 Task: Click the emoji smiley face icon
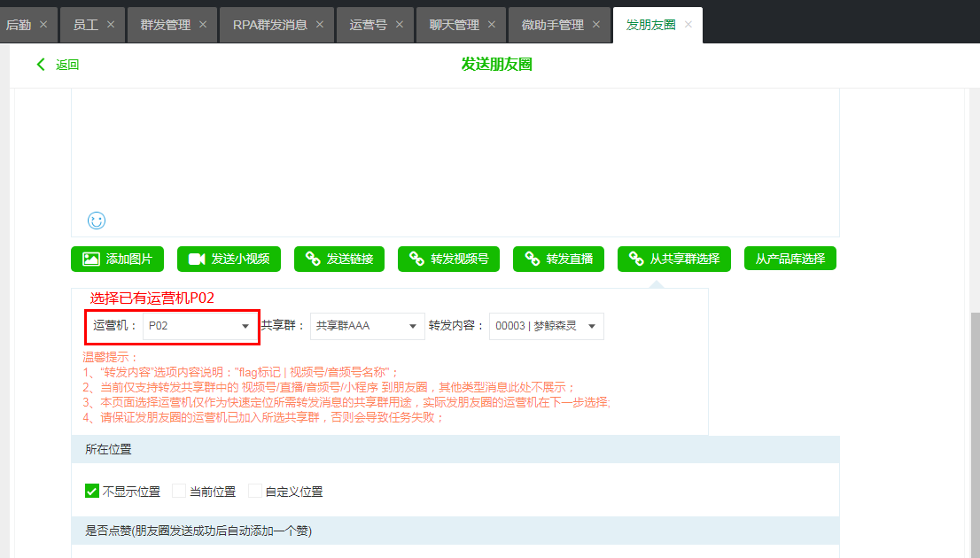(97, 221)
